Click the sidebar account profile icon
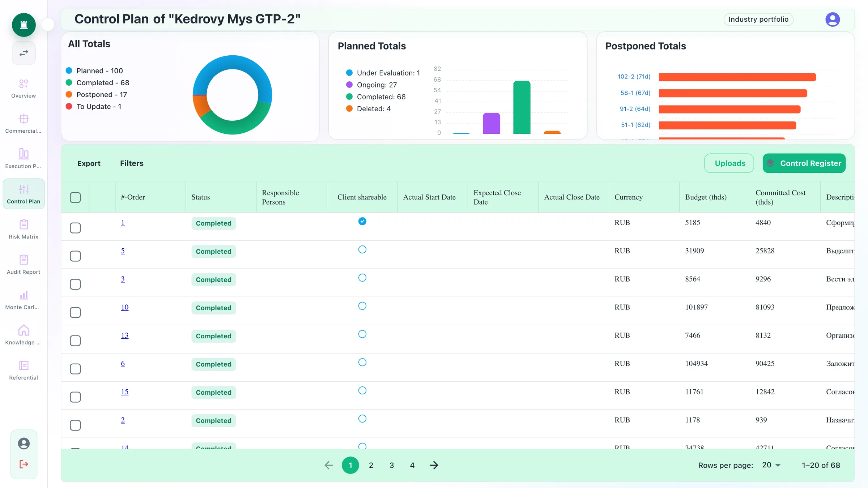This screenshot has width=868, height=488. 24,443
